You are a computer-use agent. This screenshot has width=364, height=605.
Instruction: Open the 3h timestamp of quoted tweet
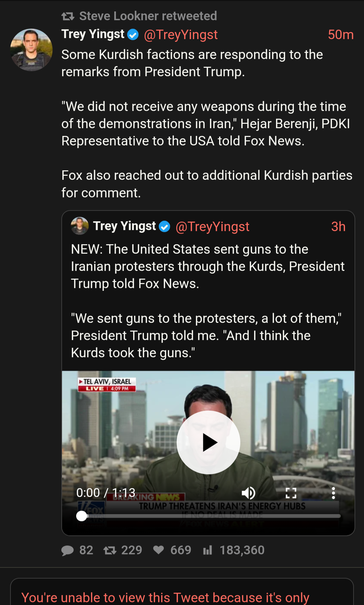[x=338, y=226]
